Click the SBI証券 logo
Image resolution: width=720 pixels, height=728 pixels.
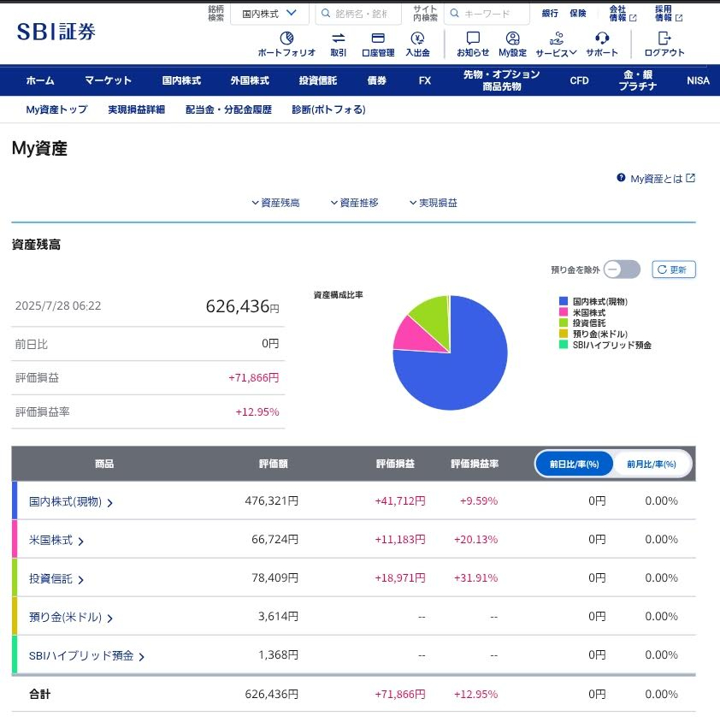56,32
